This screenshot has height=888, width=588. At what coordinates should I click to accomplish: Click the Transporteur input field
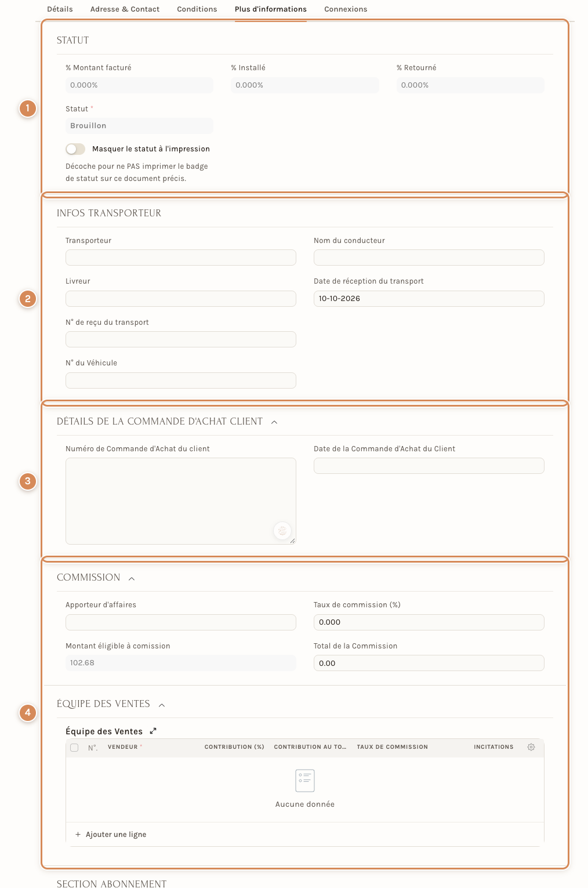pyautogui.click(x=181, y=258)
